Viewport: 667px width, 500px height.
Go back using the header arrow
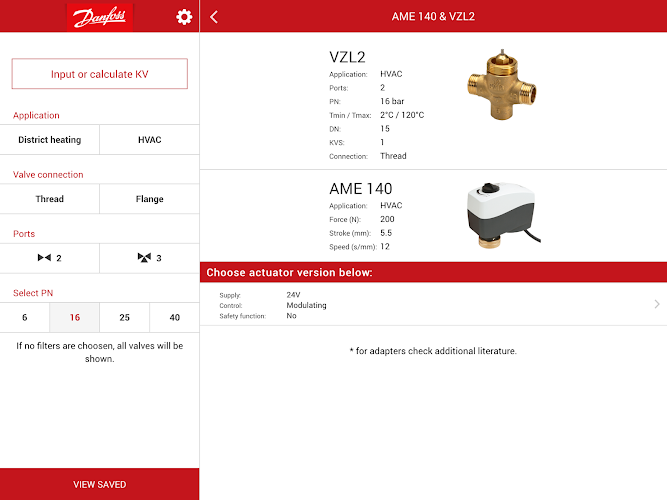pyautogui.click(x=214, y=17)
